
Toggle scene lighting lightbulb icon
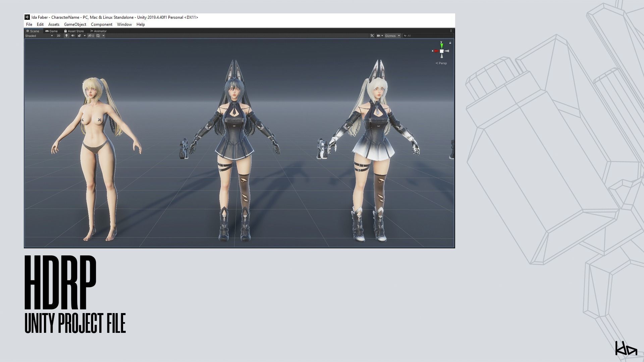pyautogui.click(x=66, y=36)
